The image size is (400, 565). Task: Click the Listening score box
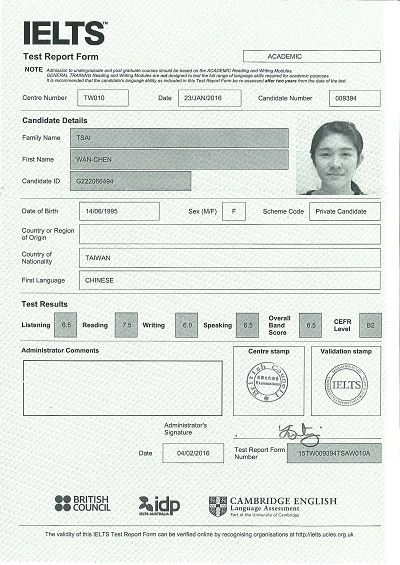pyautogui.click(x=66, y=325)
